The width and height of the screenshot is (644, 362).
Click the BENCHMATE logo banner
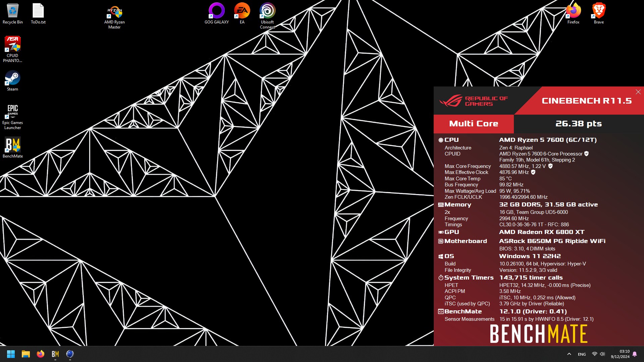tap(539, 334)
